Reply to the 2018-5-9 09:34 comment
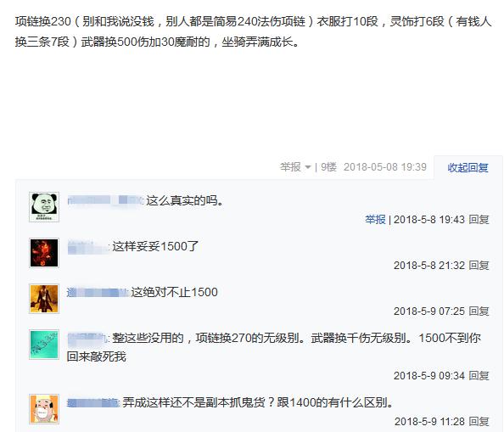Viewport: 504px width, 432px height. pos(479,375)
